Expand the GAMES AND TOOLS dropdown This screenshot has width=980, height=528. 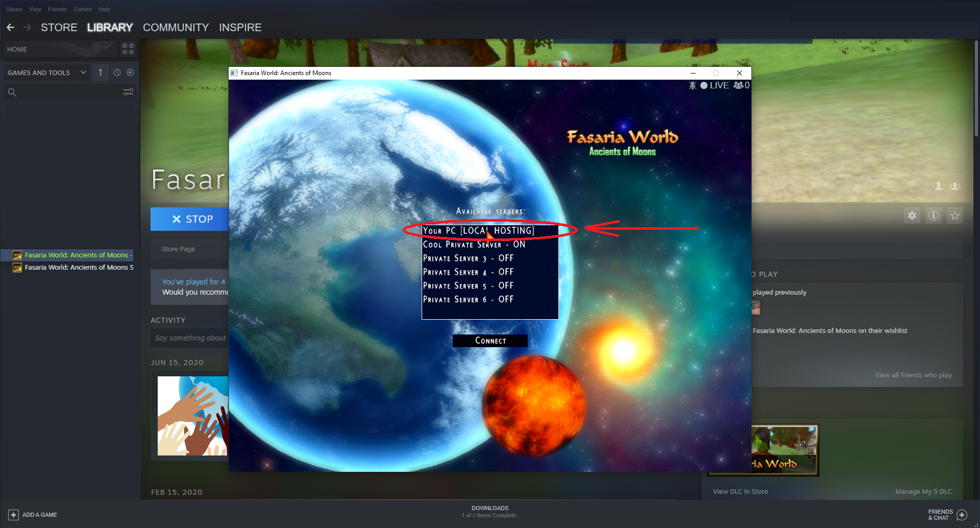coord(47,73)
